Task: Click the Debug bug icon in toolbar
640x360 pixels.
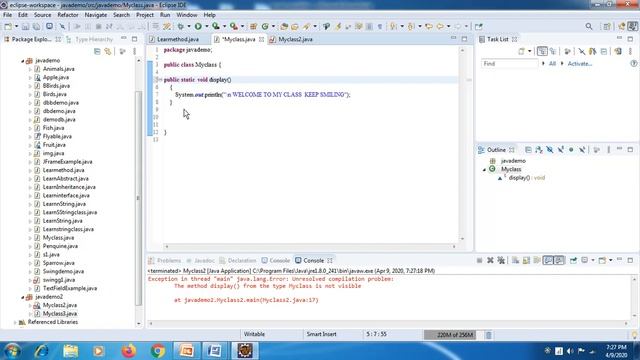Action: 180,26
